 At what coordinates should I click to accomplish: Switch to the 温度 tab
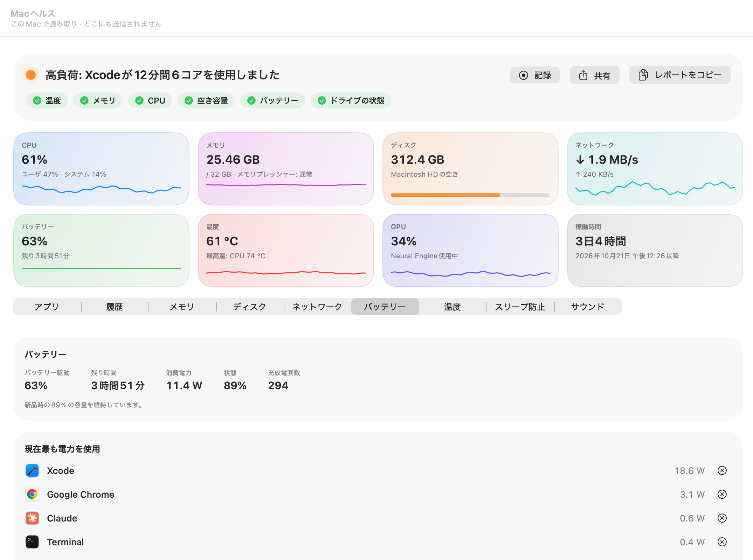(453, 307)
